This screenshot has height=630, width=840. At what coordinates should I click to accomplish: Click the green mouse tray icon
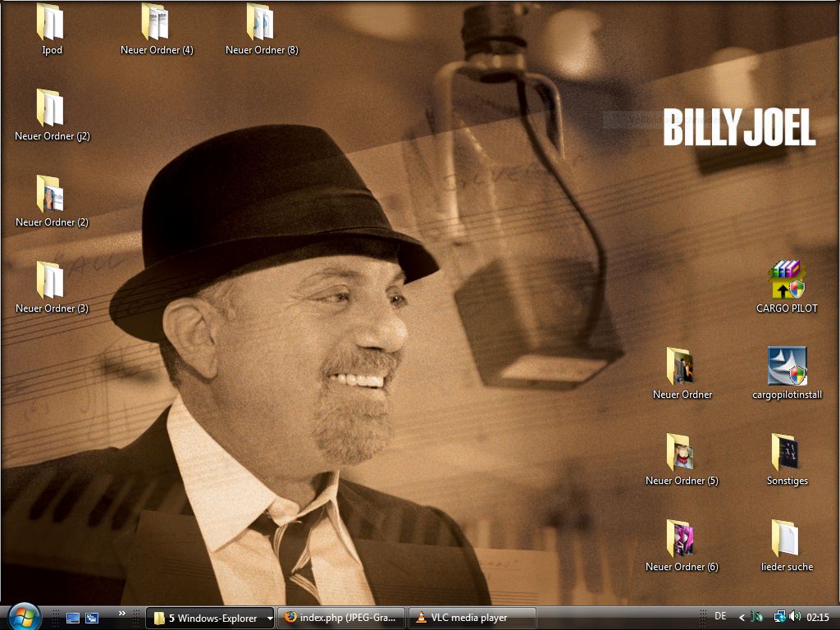(x=757, y=617)
